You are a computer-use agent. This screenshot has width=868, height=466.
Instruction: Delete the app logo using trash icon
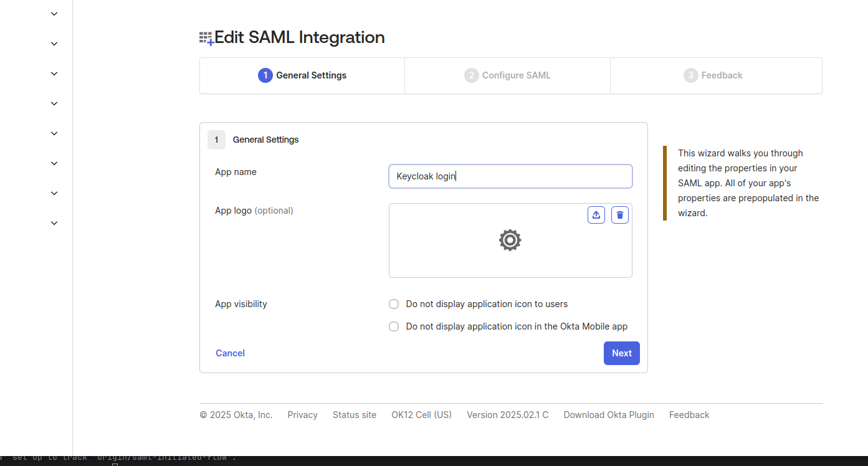click(x=619, y=214)
